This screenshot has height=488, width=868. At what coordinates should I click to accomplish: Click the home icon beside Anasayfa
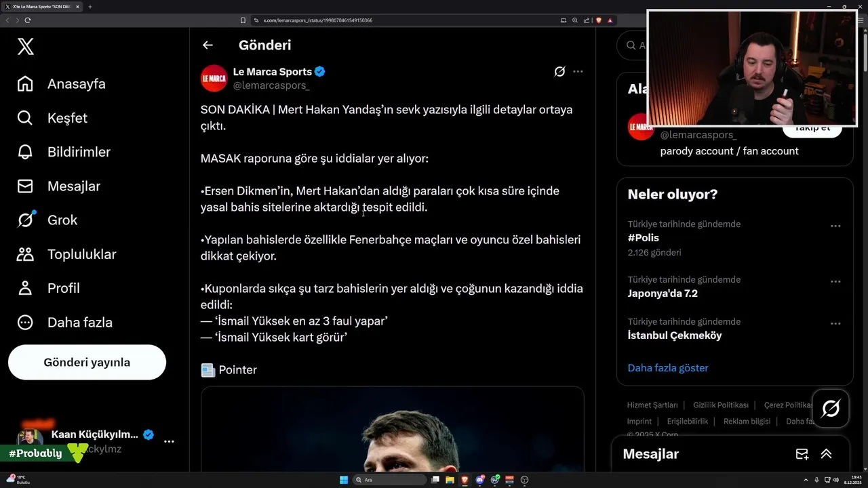[x=25, y=84]
